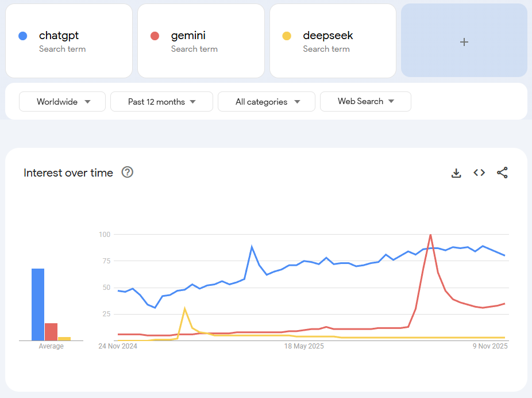The image size is (532, 398).
Task: Open the Web Search type dropdown
Action: point(365,102)
